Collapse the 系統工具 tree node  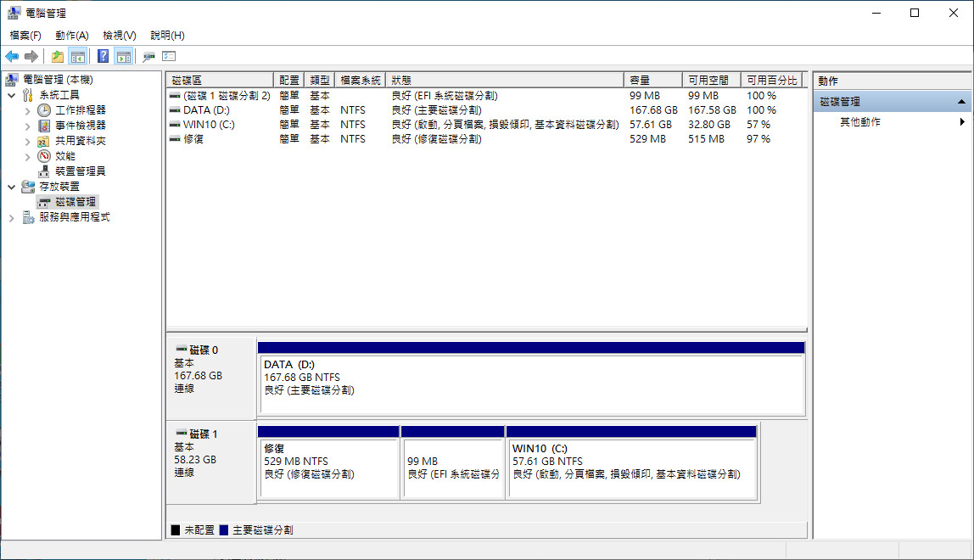11,95
